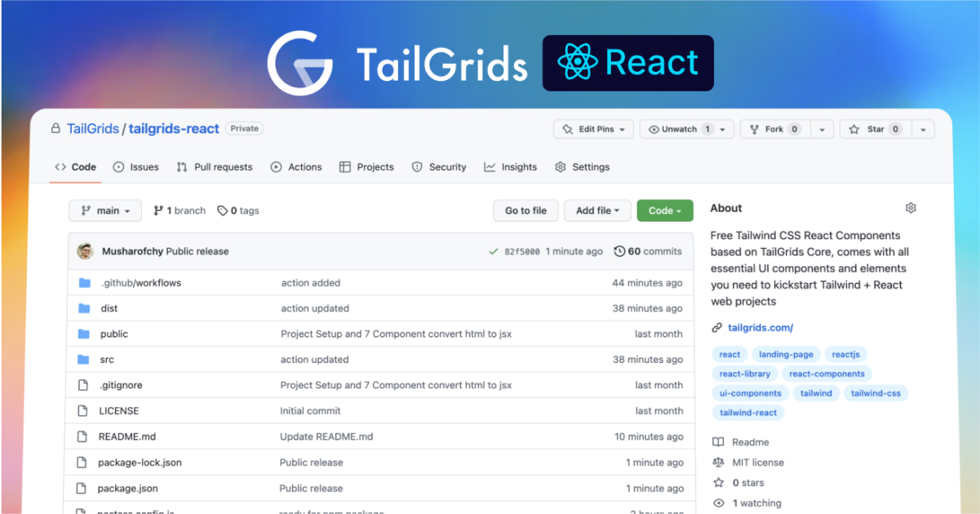Image resolution: width=980 pixels, height=514 pixels.
Task: Open the Insights graph icon
Action: pos(488,166)
